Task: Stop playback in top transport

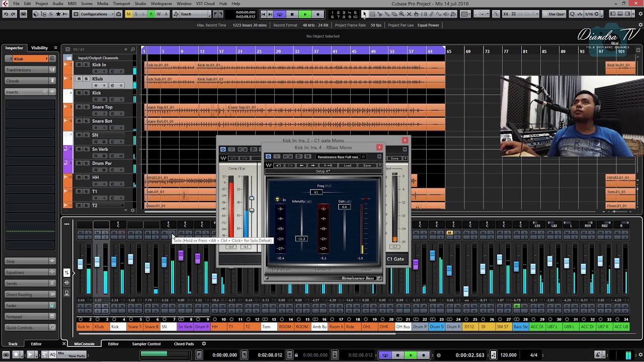Action: click(292, 14)
